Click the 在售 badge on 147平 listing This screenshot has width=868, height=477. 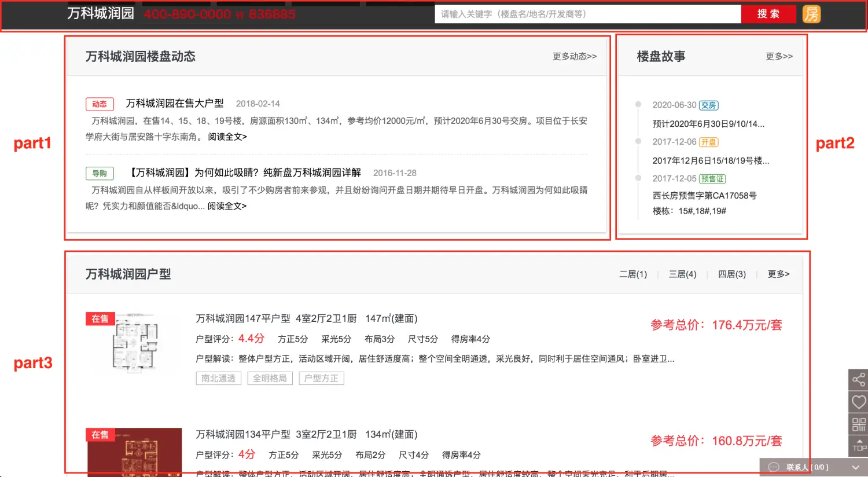(100, 318)
